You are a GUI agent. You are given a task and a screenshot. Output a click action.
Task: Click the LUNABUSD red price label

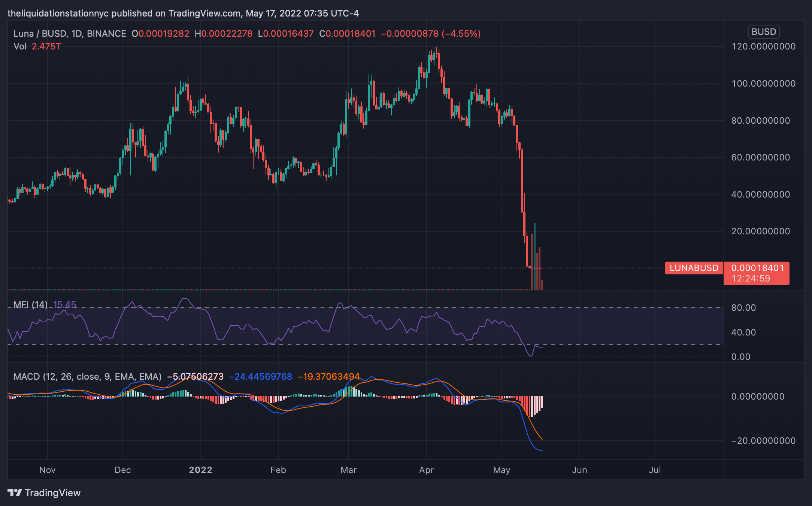coord(694,268)
